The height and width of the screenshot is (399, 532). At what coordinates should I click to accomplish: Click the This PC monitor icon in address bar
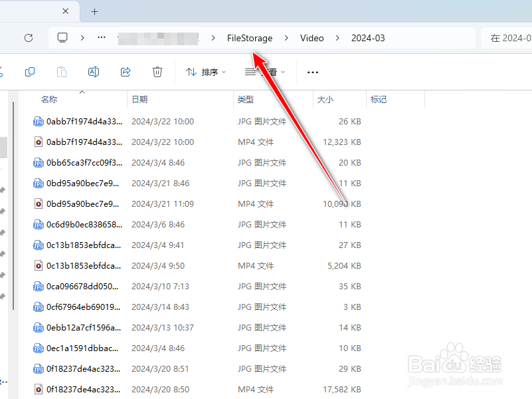coord(62,38)
